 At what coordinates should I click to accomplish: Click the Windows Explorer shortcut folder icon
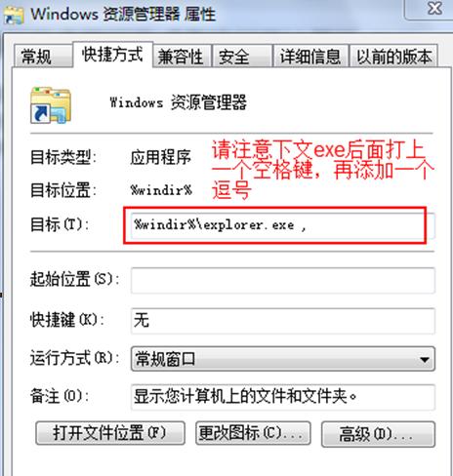click(x=51, y=105)
